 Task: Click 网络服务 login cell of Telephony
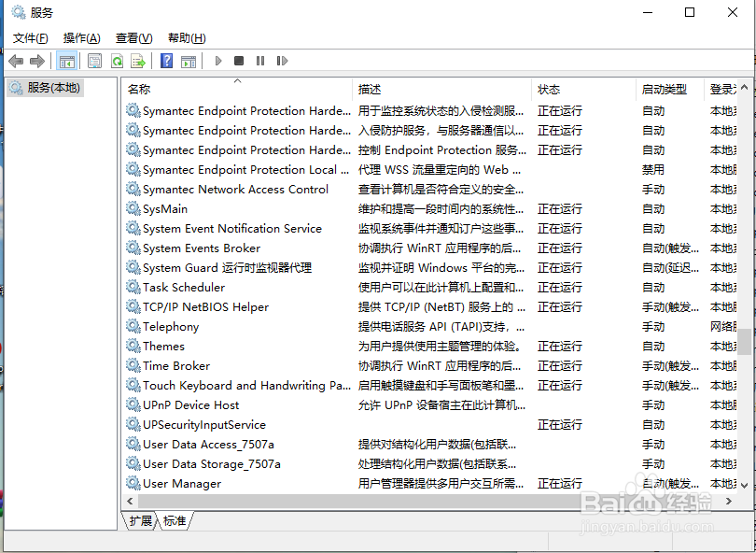click(723, 326)
